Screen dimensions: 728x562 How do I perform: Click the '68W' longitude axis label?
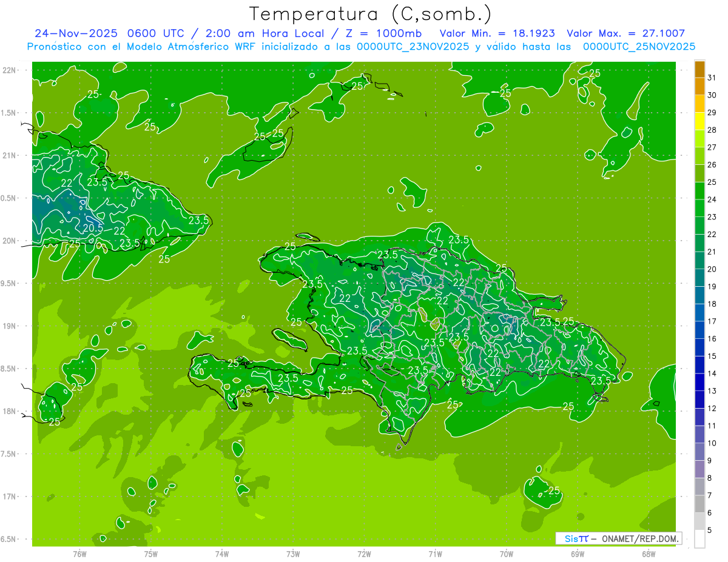(649, 554)
